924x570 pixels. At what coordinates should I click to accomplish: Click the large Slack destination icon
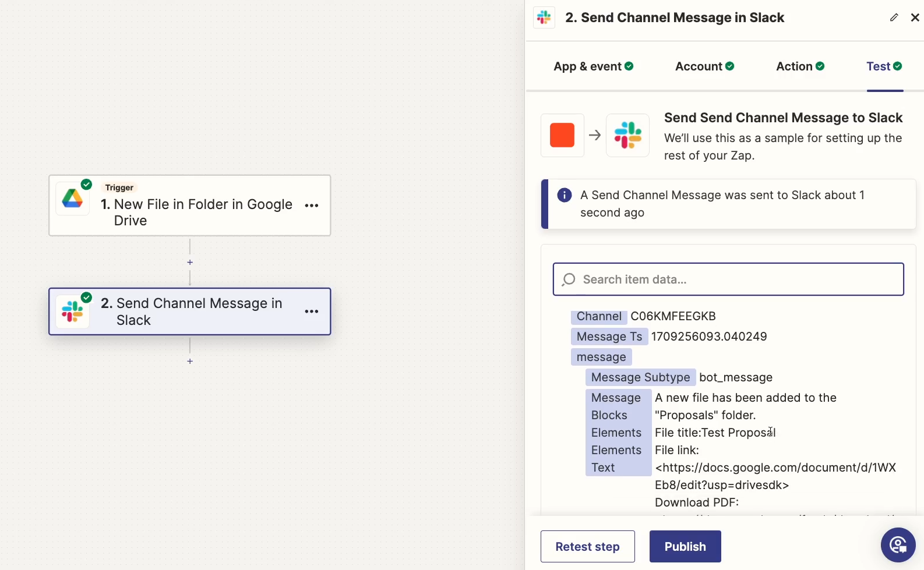(627, 135)
